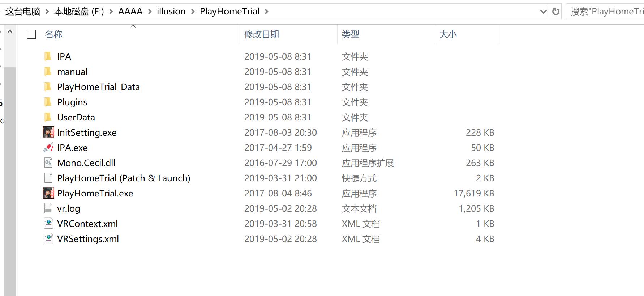Open the address bar history dropdown
This screenshot has width=644, height=296.
point(543,12)
